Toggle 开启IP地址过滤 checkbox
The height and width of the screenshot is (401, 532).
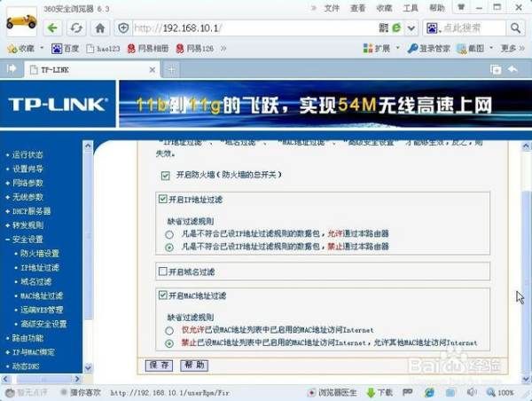[x=163, y=199]
